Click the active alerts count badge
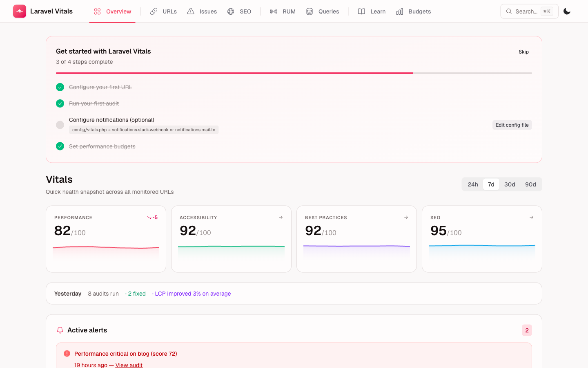Image resolution: width=588 pixels, height=368 pixels. tap(527, 330)
